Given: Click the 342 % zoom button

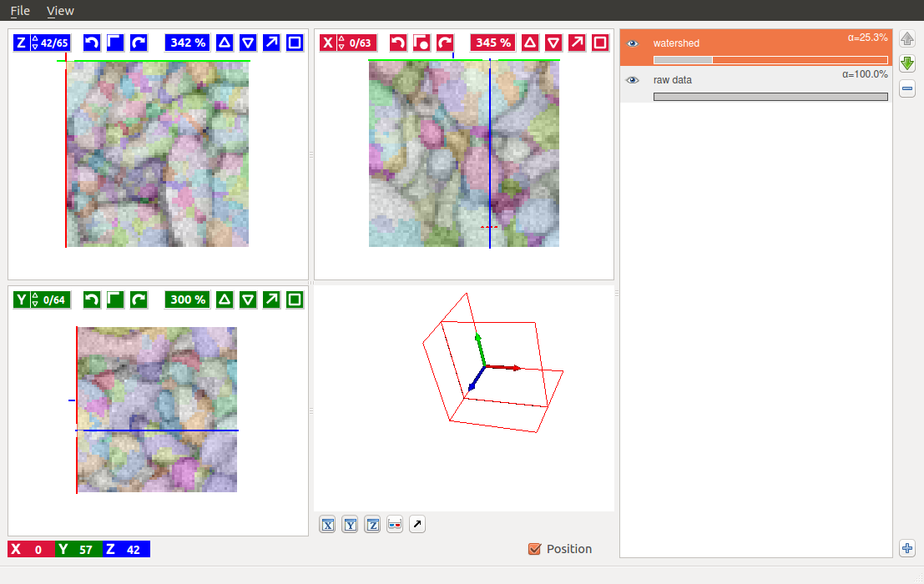Looking at the screenshot, I should point(187,43).
